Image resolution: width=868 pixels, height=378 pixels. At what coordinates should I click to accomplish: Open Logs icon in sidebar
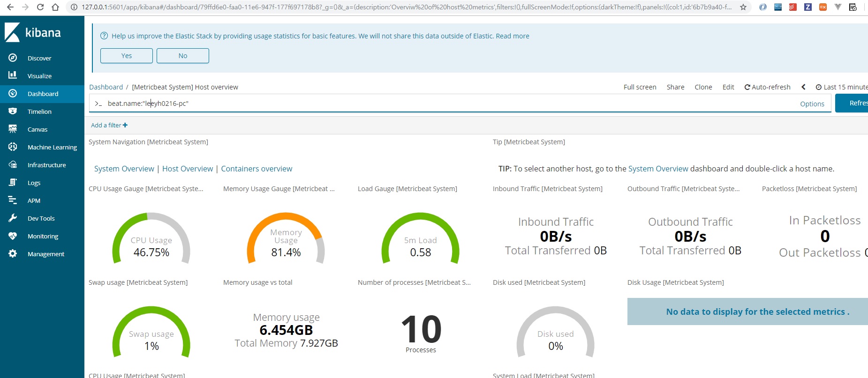click(13, 182)
